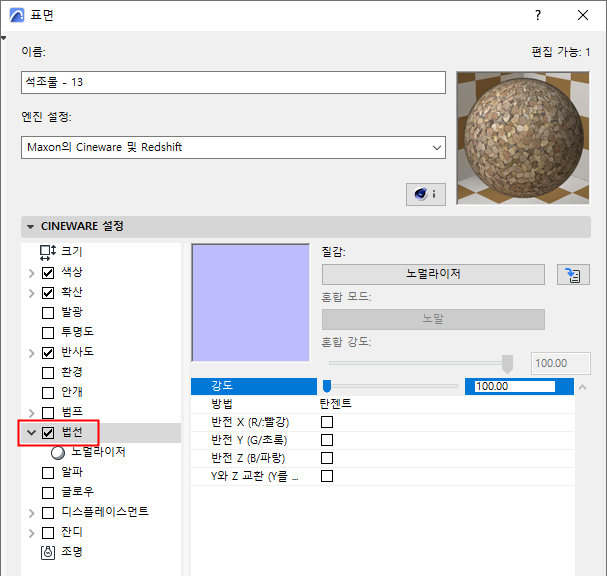
Task: Collapse the CINEWARE 설정 section
Action: (x=31, y=227)
